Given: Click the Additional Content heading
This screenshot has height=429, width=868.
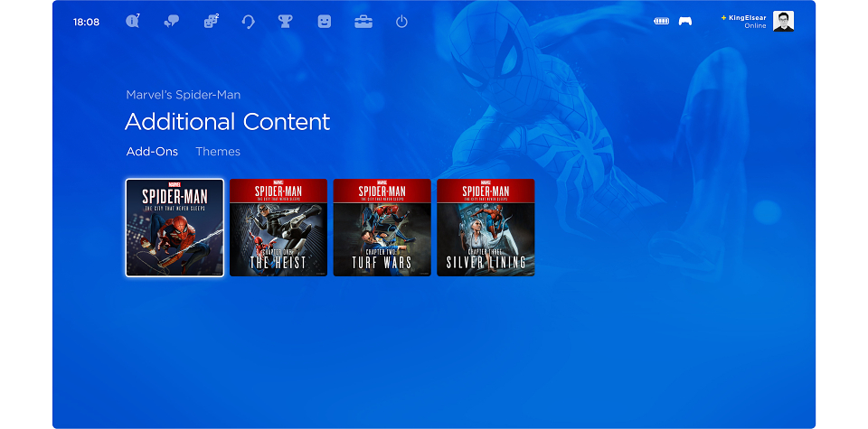Looking at the screenshot, I should point(228,122).
